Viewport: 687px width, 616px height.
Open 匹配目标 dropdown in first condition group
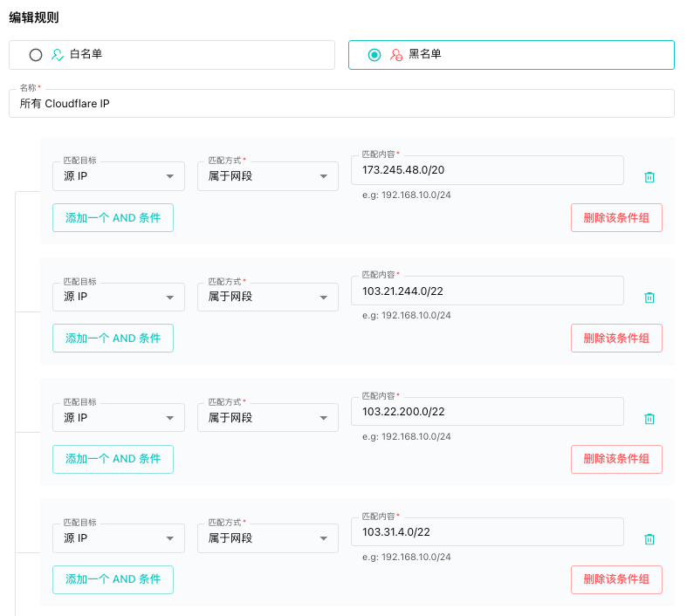point(119,176)
